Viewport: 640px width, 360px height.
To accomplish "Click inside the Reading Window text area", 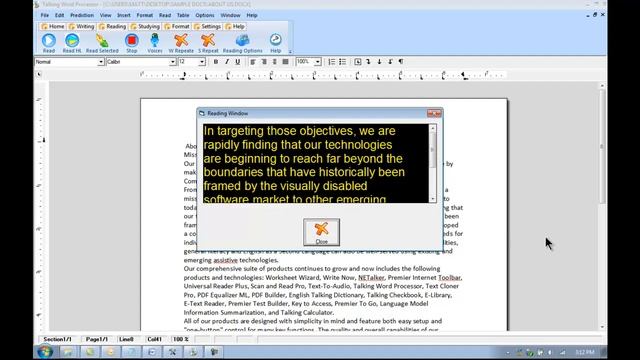I will pyautogui.click(x=316, y=163).
